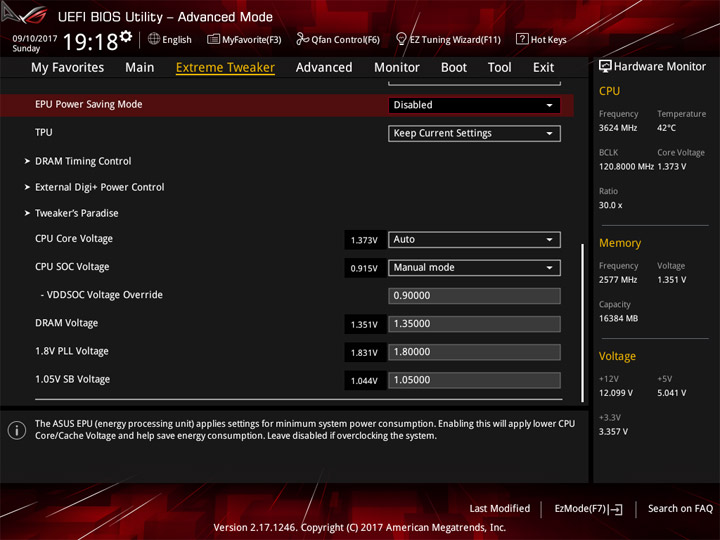The height and width of the screenshot is (540, 720).
Task: Switch to Monitor tab
Action: pos(397,68)
